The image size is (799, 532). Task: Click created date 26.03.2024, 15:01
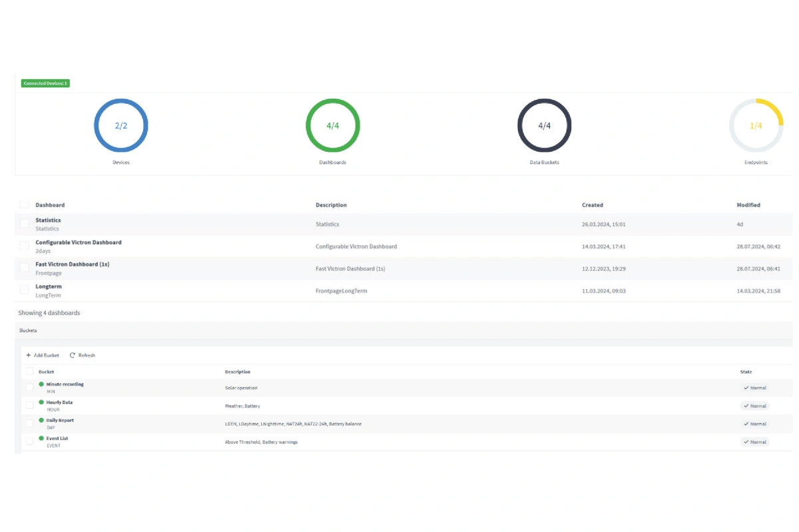(604, 224)
